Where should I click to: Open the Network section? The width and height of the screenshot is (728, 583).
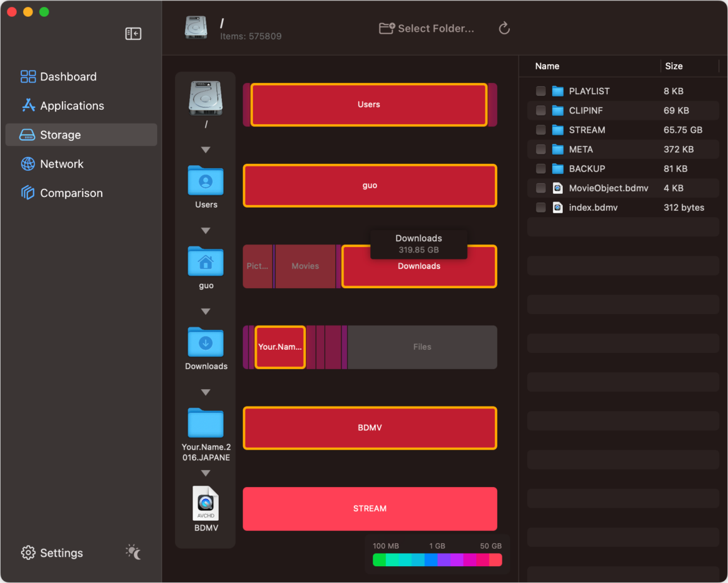pyautogui.click(x=81, y=164)
